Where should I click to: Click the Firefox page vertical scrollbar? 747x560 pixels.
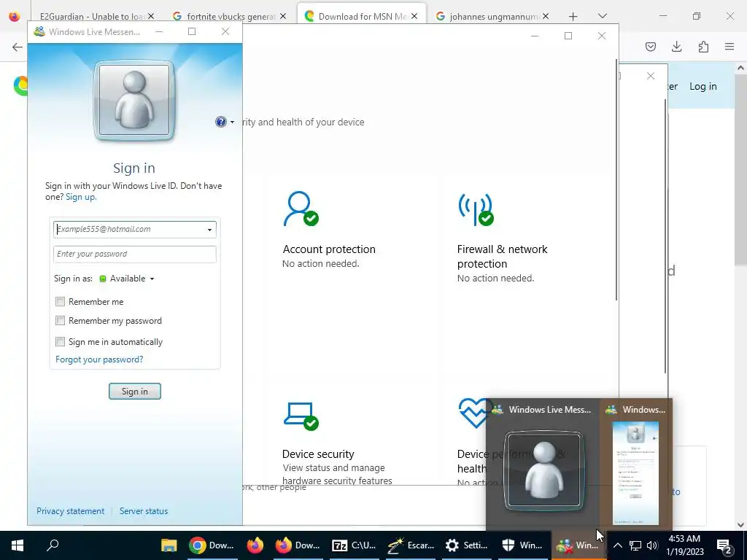(x=741, y=169)
